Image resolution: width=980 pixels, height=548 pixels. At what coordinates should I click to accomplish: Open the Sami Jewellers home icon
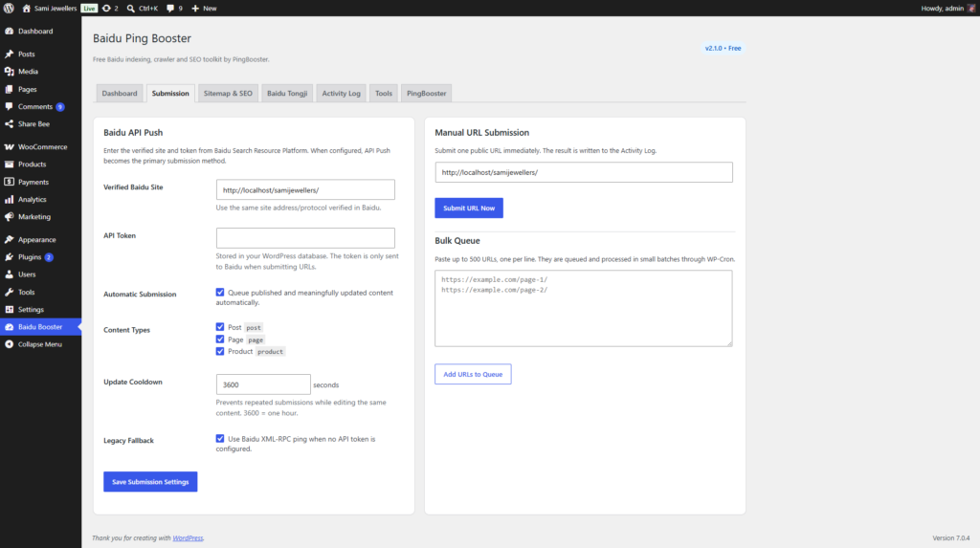pos(26,8)
